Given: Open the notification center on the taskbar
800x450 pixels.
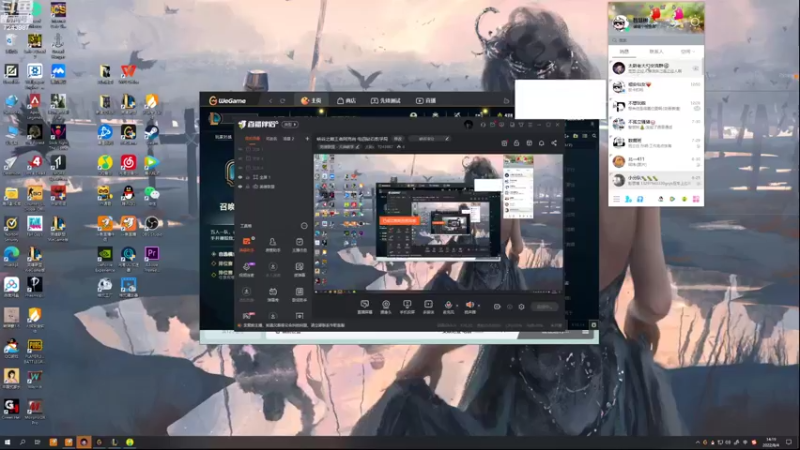Looking at the screenshot, I should coord(789,442).
